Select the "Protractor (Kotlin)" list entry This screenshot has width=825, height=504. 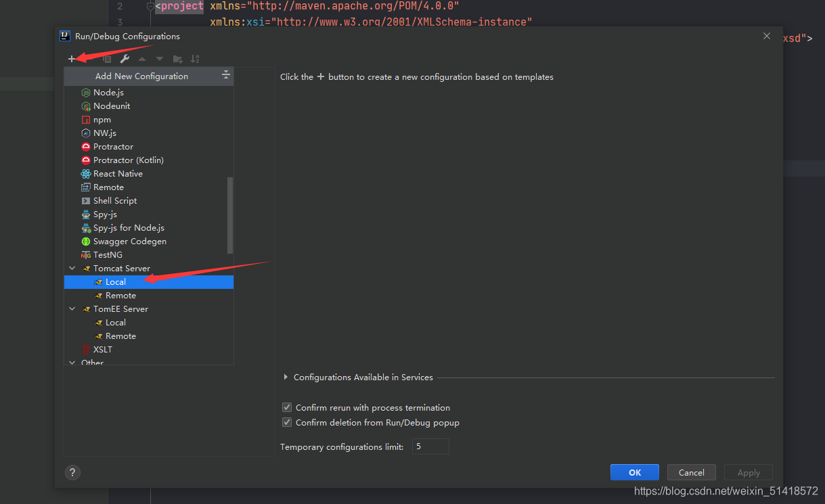pyautogui.click(x=149, y=160)
